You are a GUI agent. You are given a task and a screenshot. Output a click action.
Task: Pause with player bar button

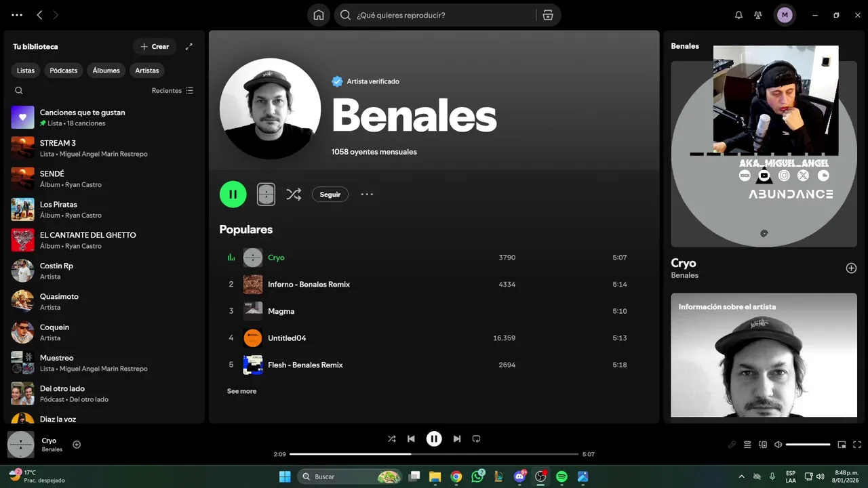tap(434, 439)
